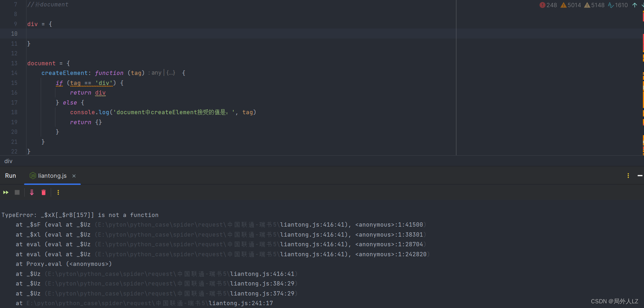Click the '//补document' comment line
This screenshot has width=644, height=308.
(48, 5)
